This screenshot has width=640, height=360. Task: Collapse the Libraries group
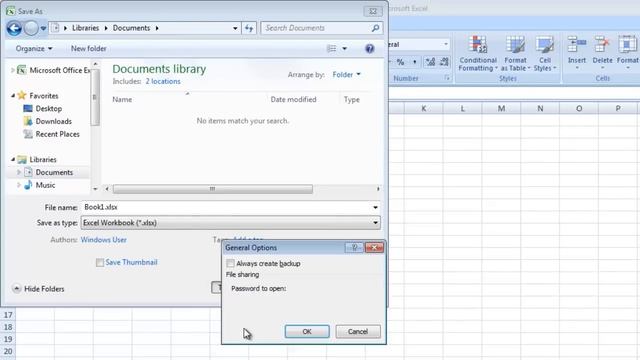(x=13, y=159)
